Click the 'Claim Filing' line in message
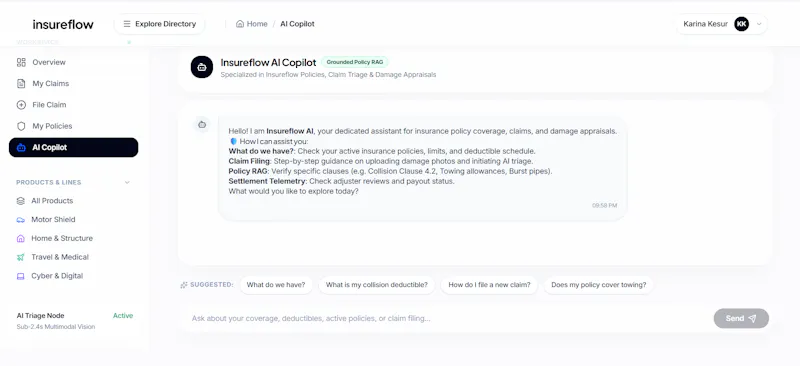 (381, 161)
